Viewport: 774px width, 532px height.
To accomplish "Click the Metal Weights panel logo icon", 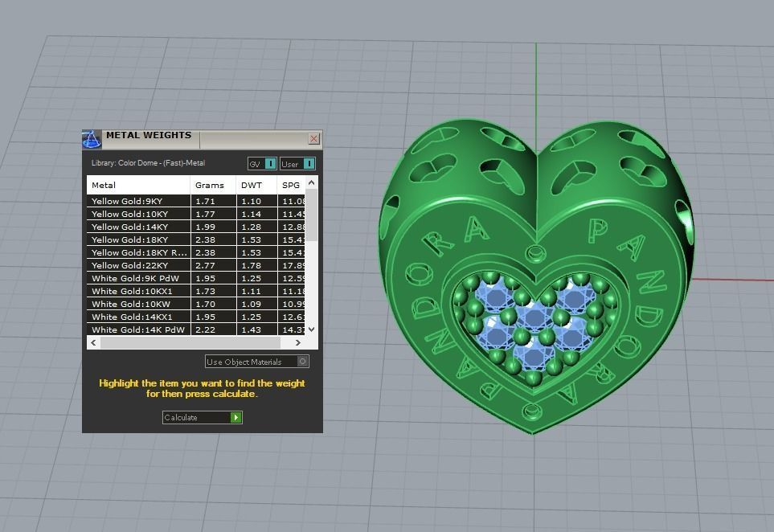I will tap(92, 140).
